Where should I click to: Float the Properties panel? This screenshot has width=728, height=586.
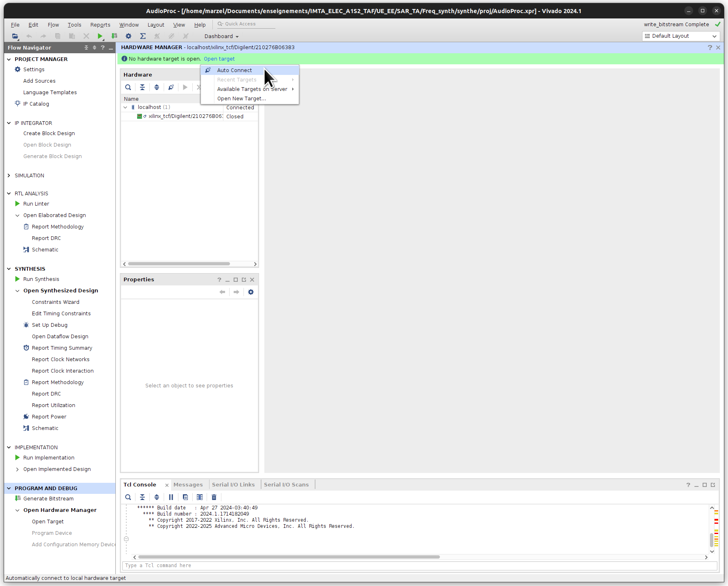(244, 280)
